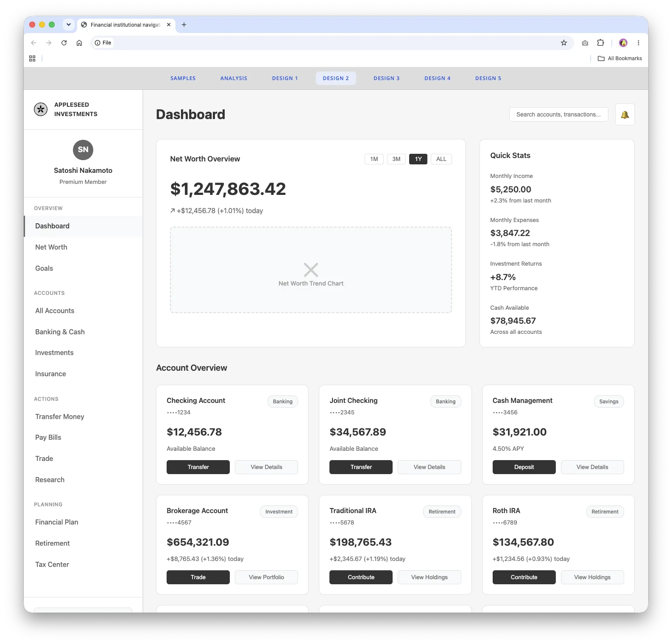
Task: Open the All Bookmarks folder
Action: pyautogui.click(x=620, y=58)
